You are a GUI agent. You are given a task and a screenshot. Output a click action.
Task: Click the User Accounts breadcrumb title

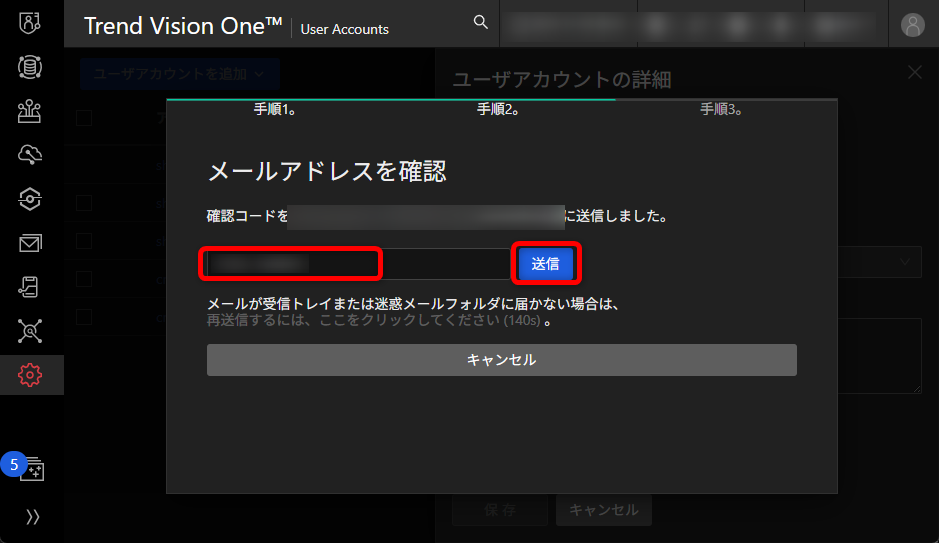click(344, 29)
